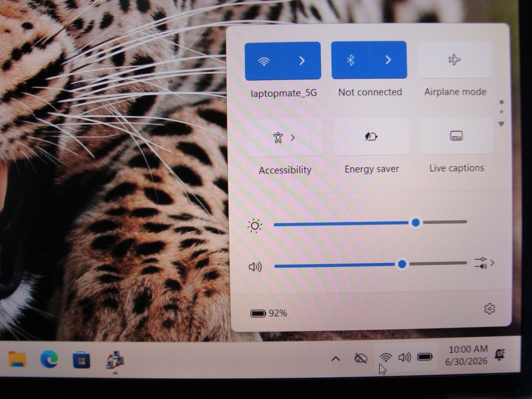Toggle Bluetooth off

tap(350, 60)
